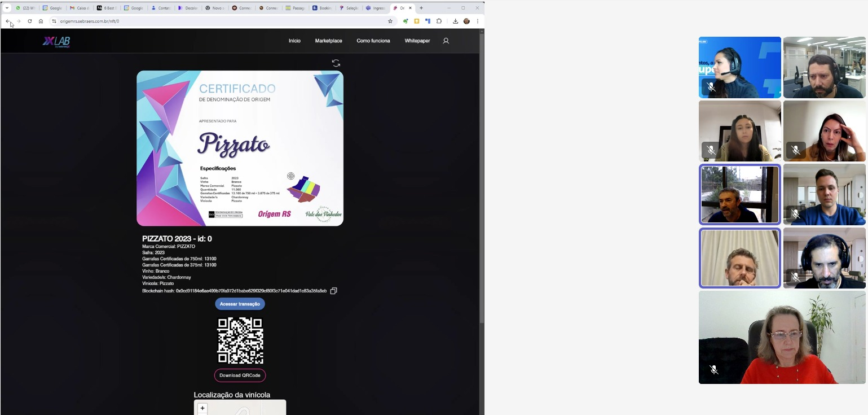The width and height of the screenshot is (868, 415).
Task: Go to Início in the site menu
Action: coord(294,41)
